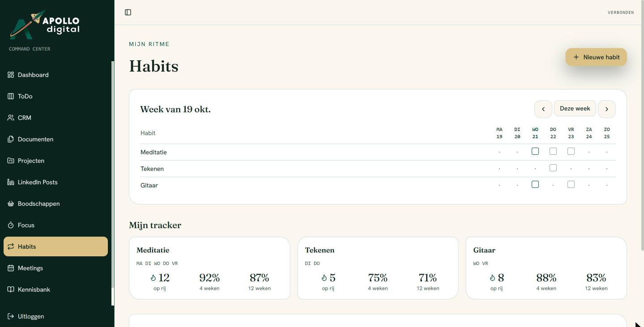644x327 pixels.
Task: Check Meditatie for Wednesday 21
Action: coord(535,151)
